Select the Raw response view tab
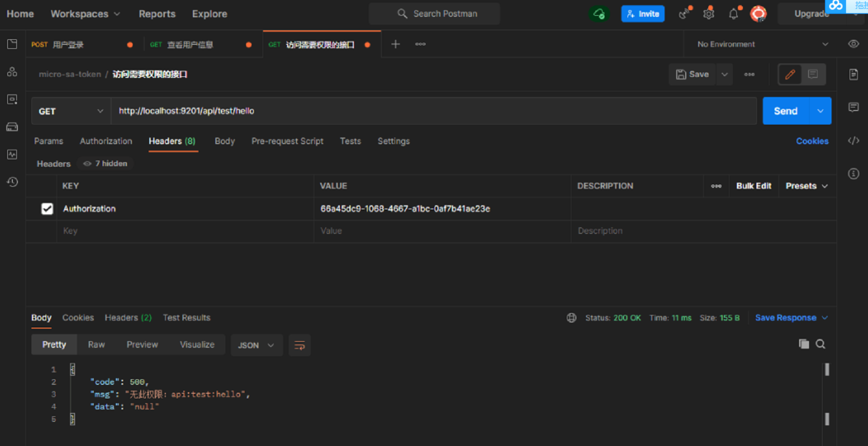868x446 pixels. (x=96, y=344)
